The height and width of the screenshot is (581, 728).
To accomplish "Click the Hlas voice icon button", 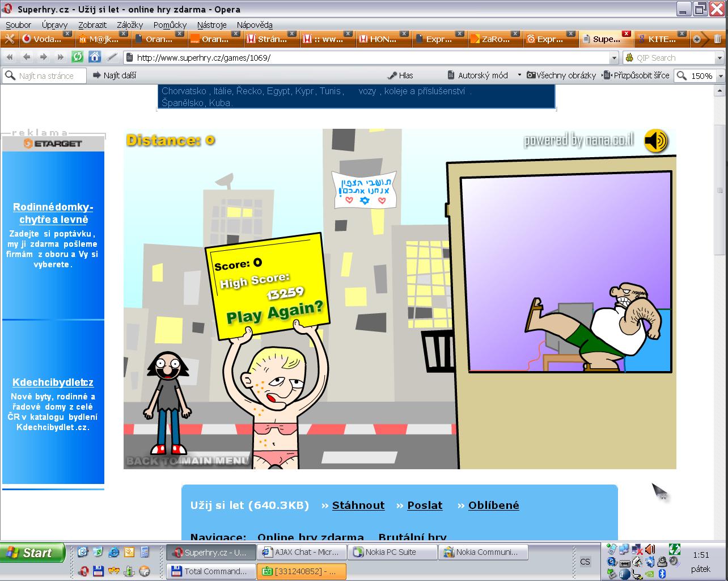I will (400, 75).
